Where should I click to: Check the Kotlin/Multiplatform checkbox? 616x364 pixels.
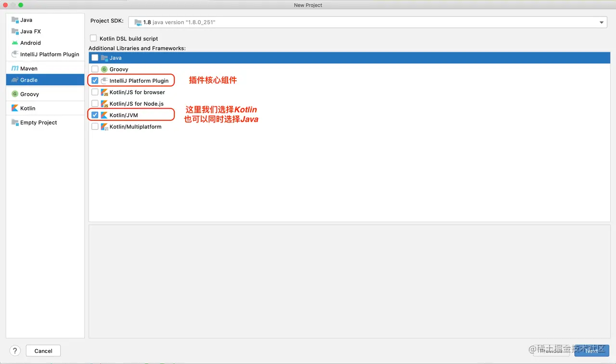(95, 127)
